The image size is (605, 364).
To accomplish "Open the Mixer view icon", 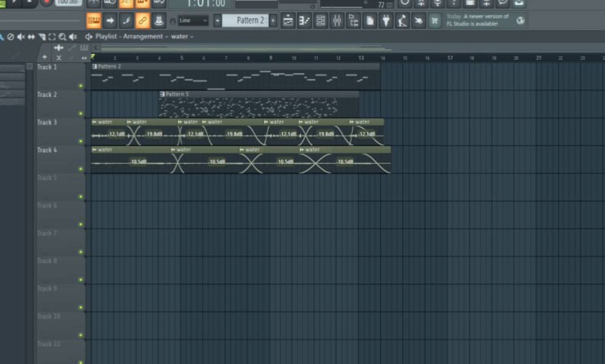I will tap(337, 21).
